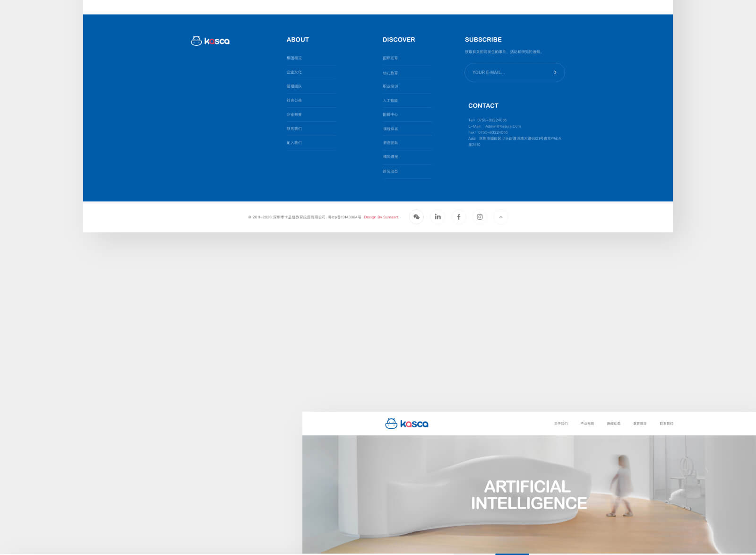The image size is (756, 555).
Task: Open 教育教学 in the header menu
Action: (x=640, y=424)
